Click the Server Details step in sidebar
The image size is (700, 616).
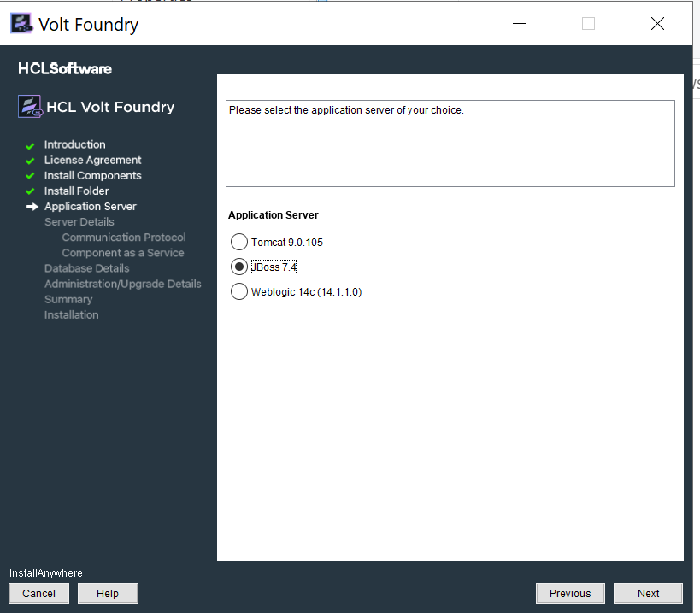pyautogui.click(x=79, y=222)
